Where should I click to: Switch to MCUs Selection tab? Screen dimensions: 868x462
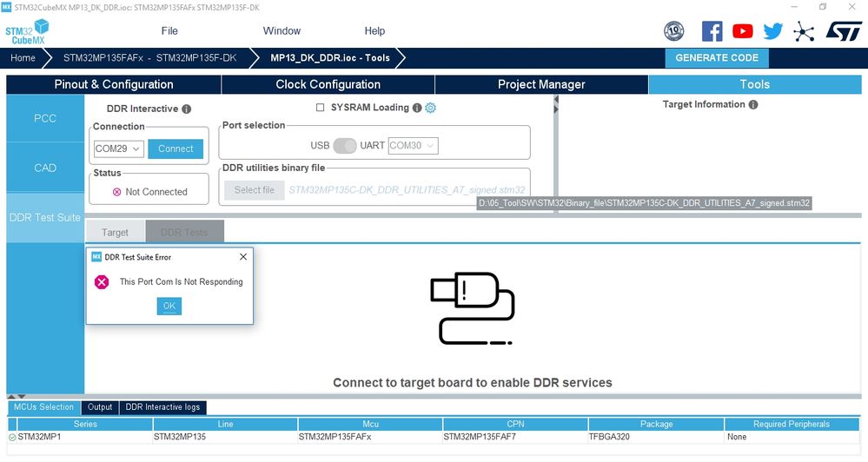43,407
